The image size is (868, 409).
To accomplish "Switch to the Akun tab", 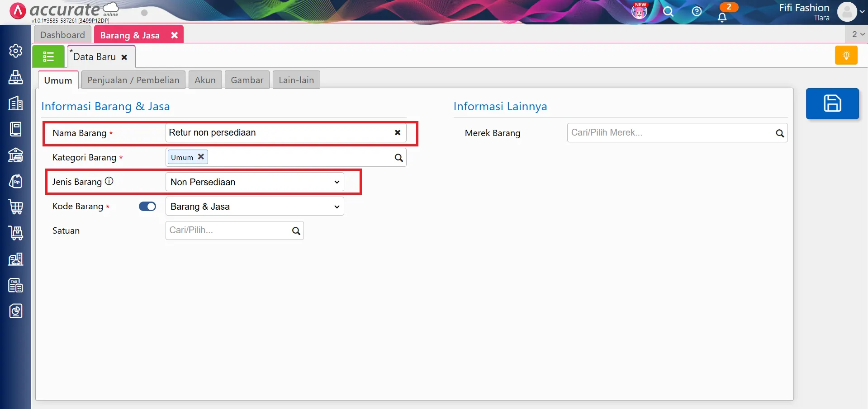I will (205, 80).
